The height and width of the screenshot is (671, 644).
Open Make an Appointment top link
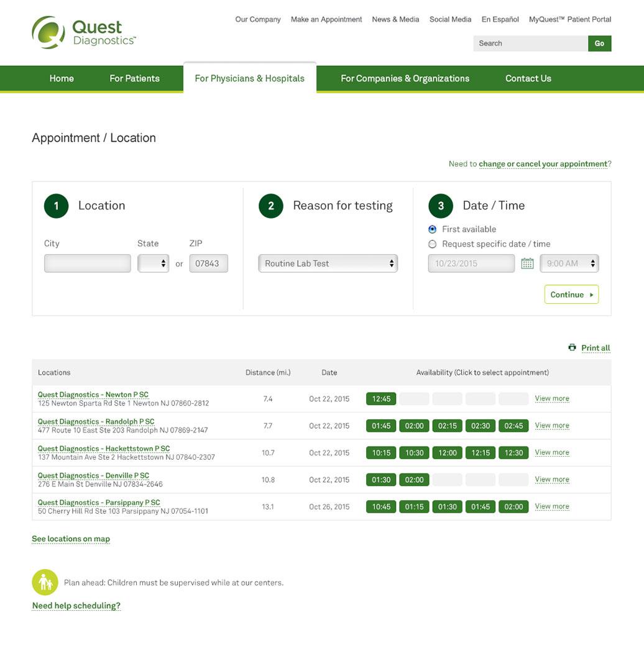[326, 19]
